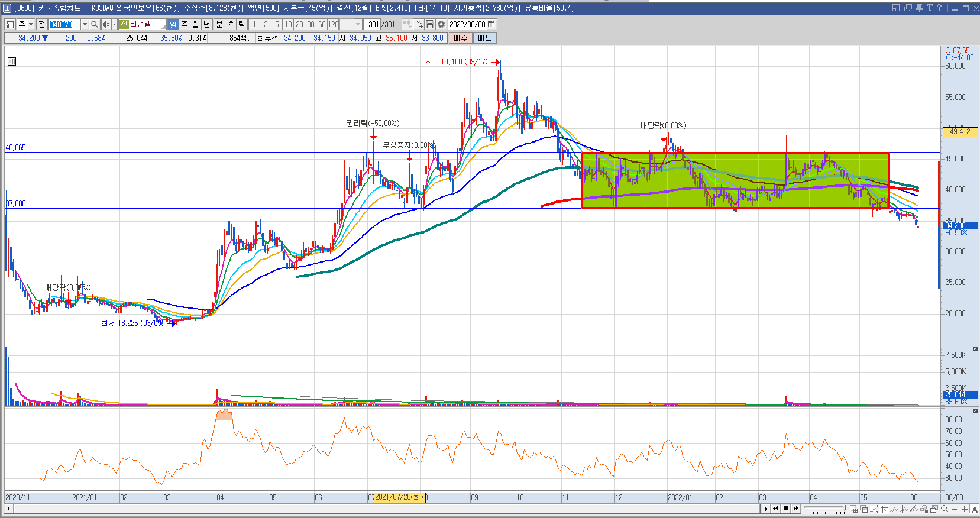Click the add indicator line icon
This screenshot has width=980, height=518.
point(419,24)
